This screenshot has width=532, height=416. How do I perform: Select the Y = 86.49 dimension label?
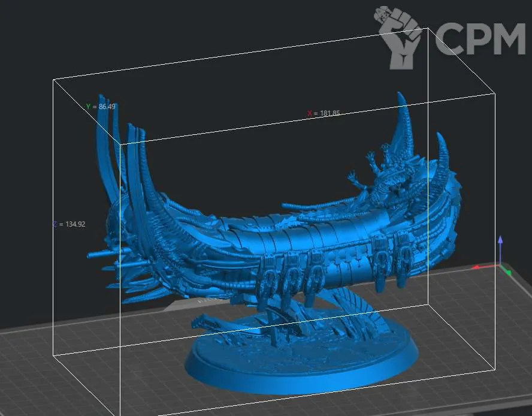tap(101, 106)
